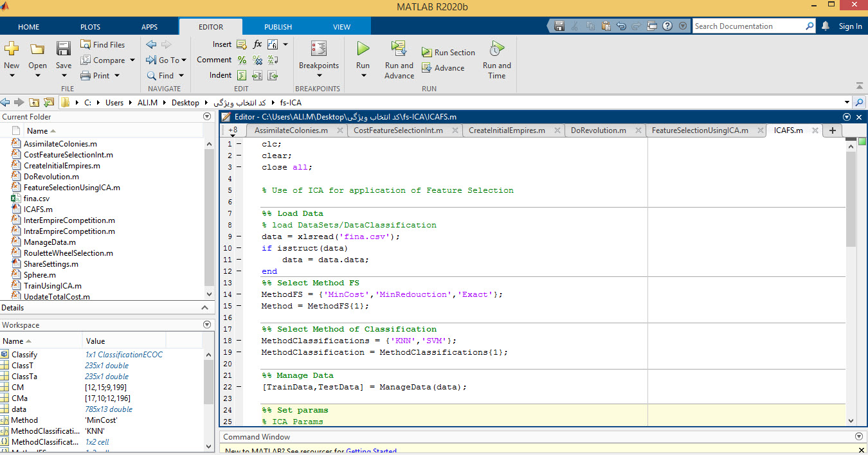
Task: Switch to the PUBLISH ribbon tab
Action: click(278, 27)
